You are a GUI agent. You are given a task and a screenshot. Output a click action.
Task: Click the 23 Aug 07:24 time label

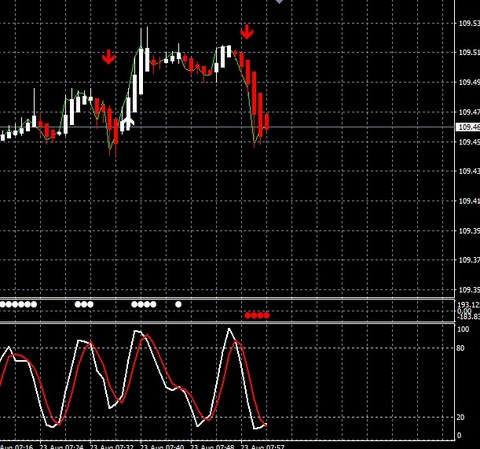pos(62,446)
